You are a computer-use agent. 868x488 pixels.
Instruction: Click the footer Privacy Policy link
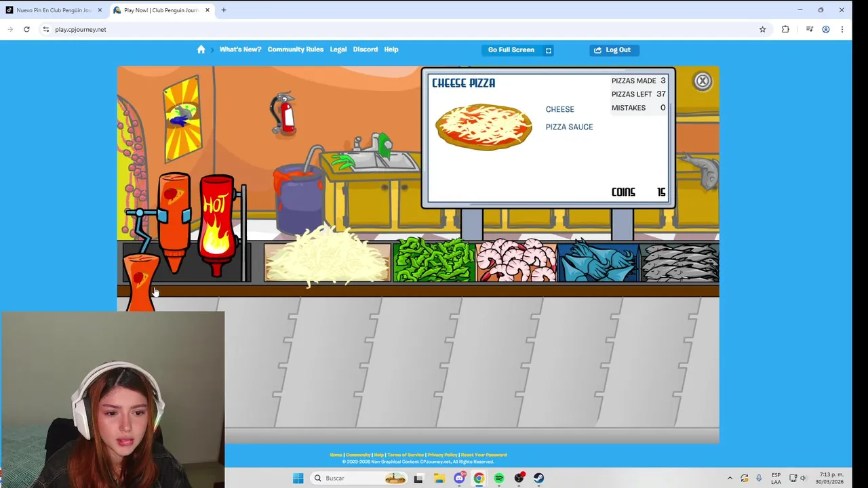pos(442,455)
